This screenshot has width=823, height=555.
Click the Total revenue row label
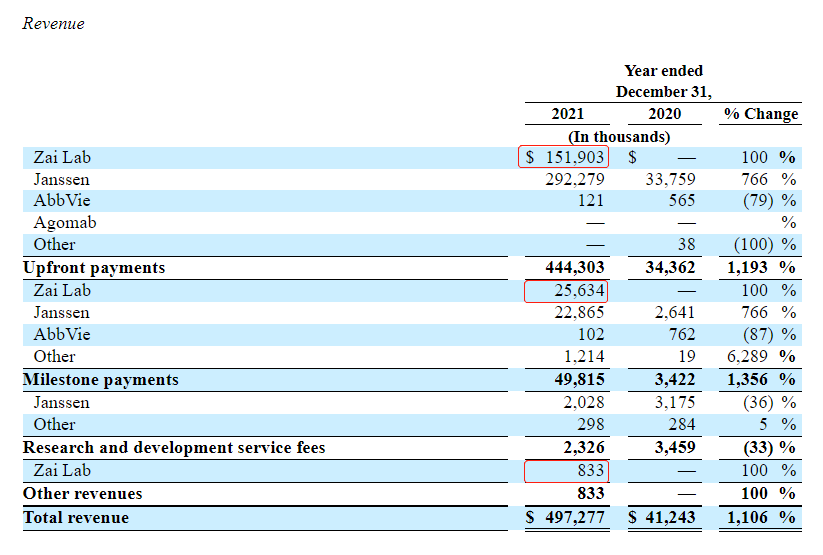76,518
